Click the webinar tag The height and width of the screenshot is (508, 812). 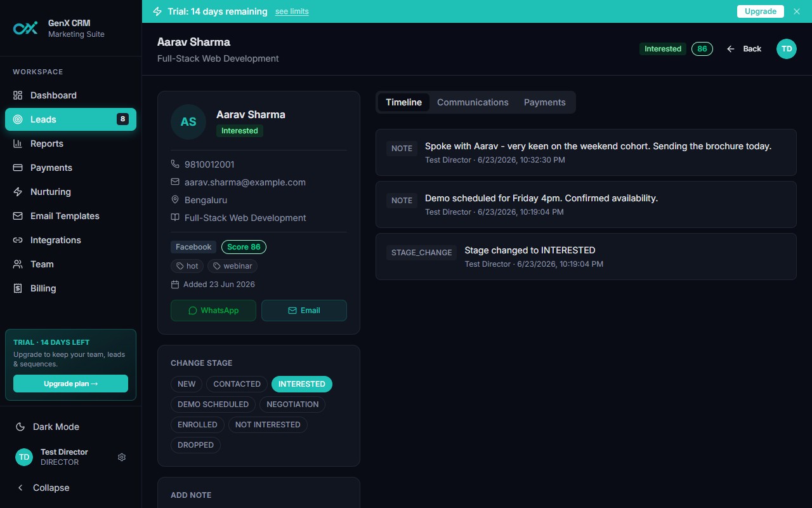[232, 266]
